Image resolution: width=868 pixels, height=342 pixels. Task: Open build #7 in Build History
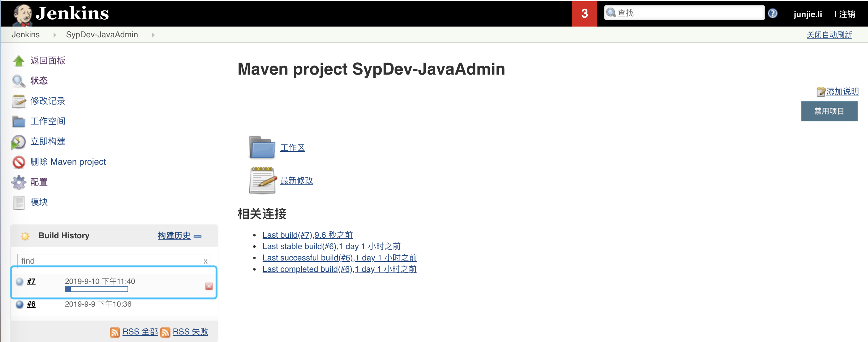tap(31, 282)
